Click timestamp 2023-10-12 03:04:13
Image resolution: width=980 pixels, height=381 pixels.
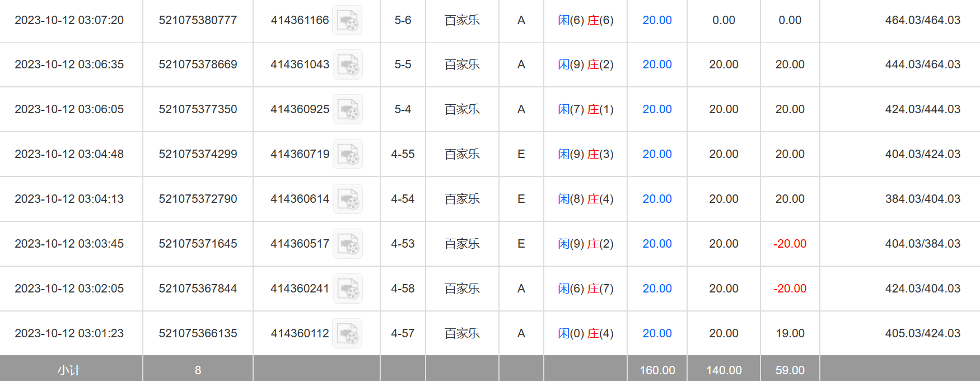click(x=69, y=199)
